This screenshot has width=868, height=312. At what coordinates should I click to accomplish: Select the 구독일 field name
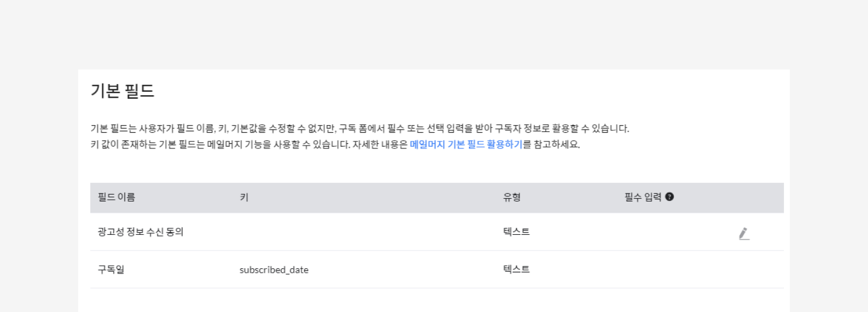111,269
